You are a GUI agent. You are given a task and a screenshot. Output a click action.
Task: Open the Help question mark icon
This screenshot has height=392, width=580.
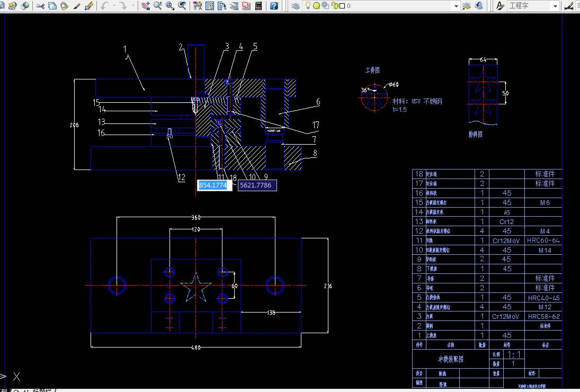[273, 6]
